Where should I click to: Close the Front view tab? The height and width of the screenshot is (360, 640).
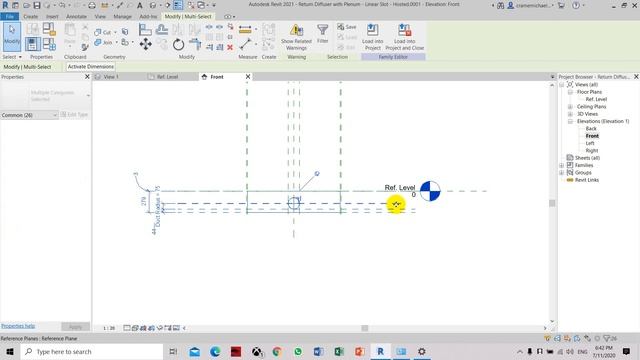248,77
